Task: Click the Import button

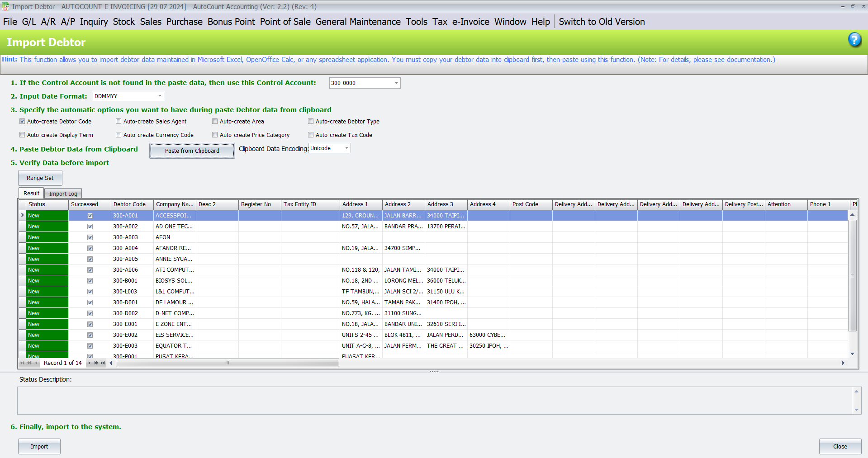Action: tap(39, 446)
